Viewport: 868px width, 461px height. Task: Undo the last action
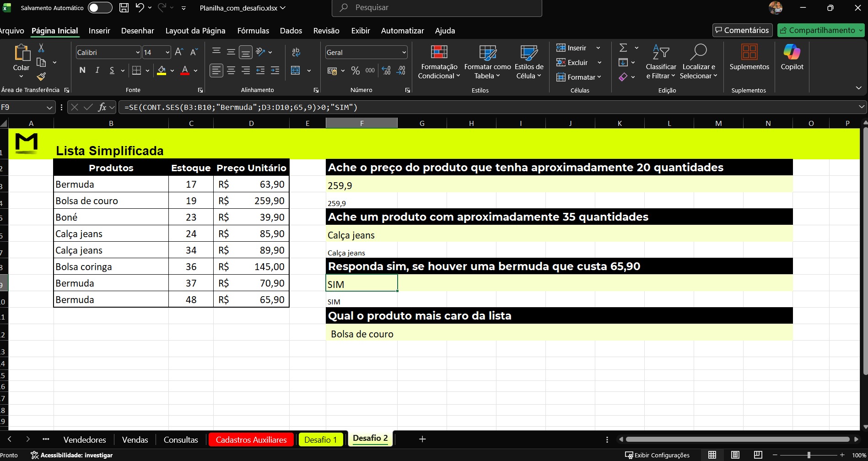(x=140, y=8)
